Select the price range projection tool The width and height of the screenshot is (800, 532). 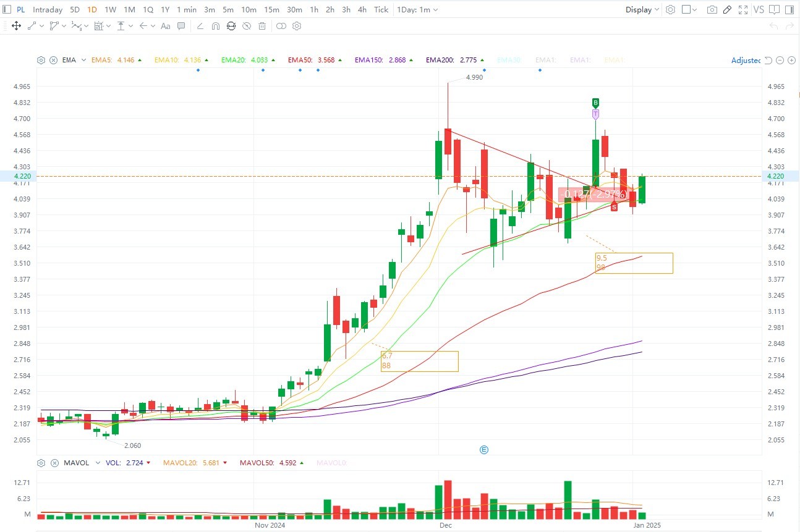click(121, 26)
